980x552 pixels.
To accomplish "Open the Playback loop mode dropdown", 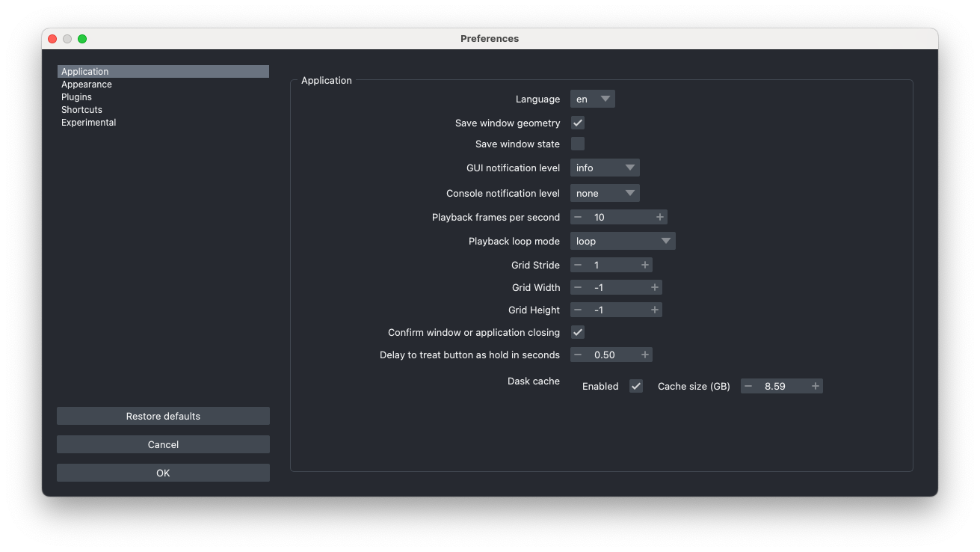I will [x=623, y=240].
